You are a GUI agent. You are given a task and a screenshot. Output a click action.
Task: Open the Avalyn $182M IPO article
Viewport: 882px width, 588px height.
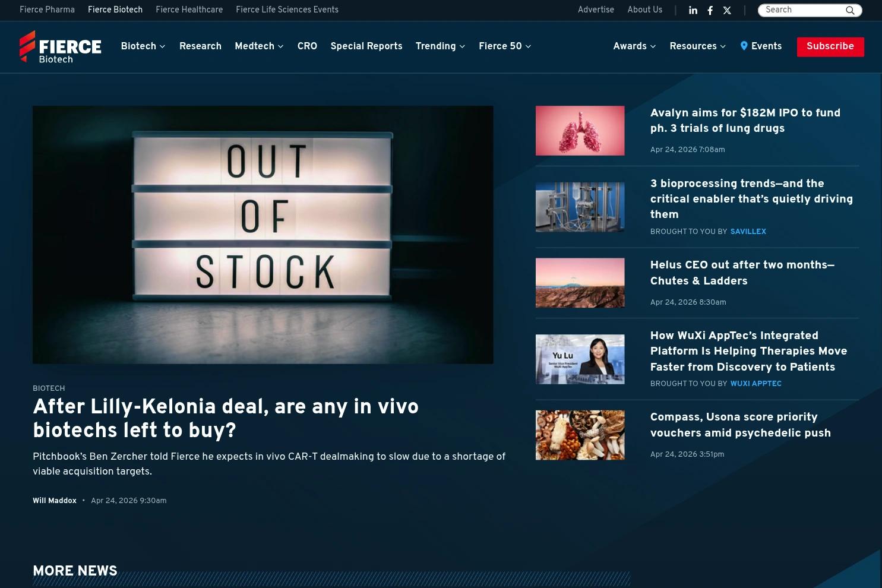click(745, 121)
